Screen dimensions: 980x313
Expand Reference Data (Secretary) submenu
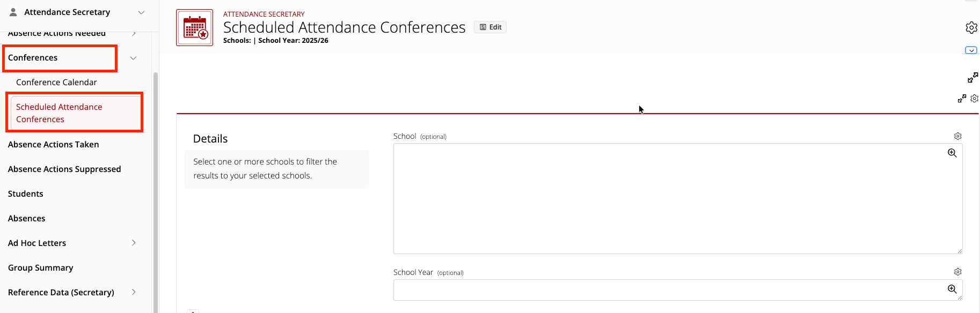[134, 292]
